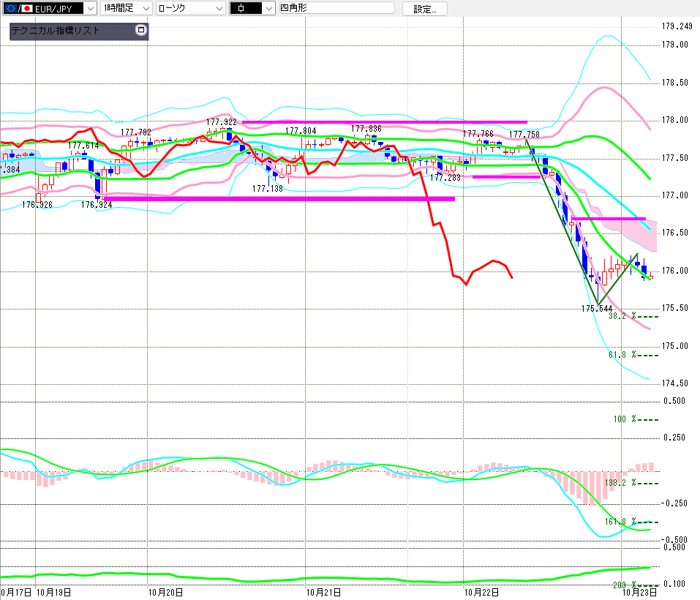Click the 177.836 price label
Screen dimensions: 700x600
[366, 129]
